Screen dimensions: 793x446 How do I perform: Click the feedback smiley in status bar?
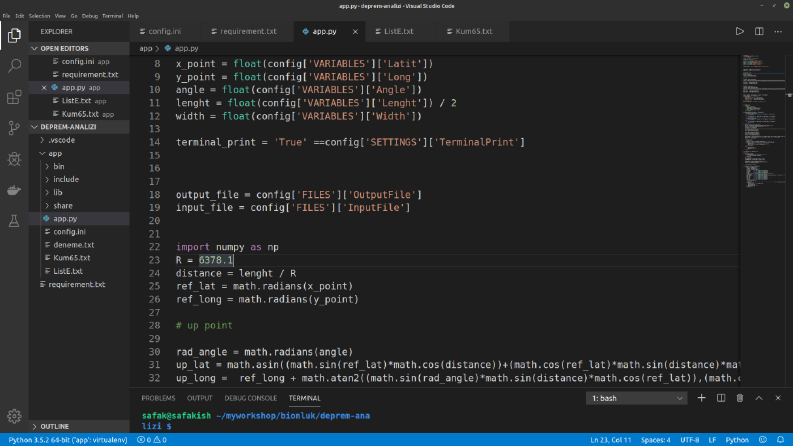coord(763,440)
